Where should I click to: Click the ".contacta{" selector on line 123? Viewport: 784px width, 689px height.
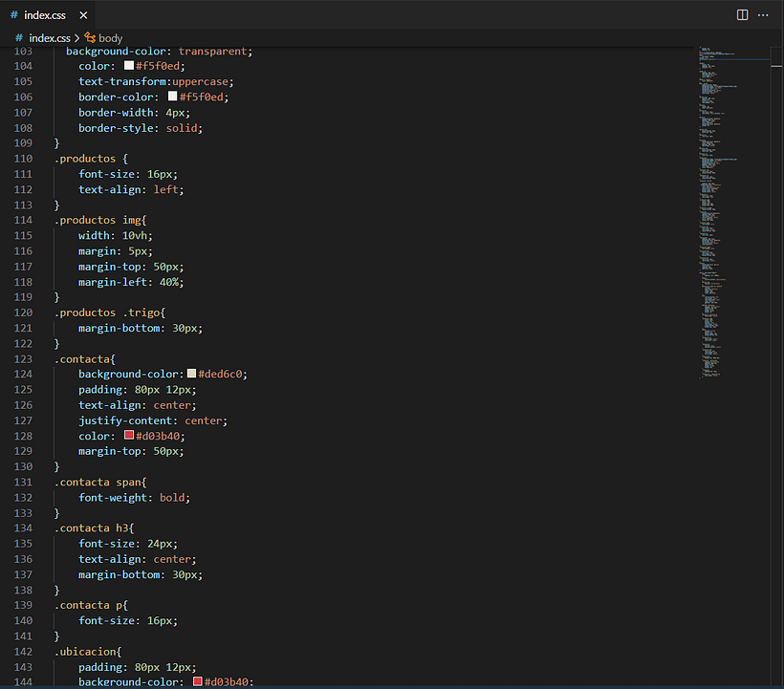coord(85,358)
